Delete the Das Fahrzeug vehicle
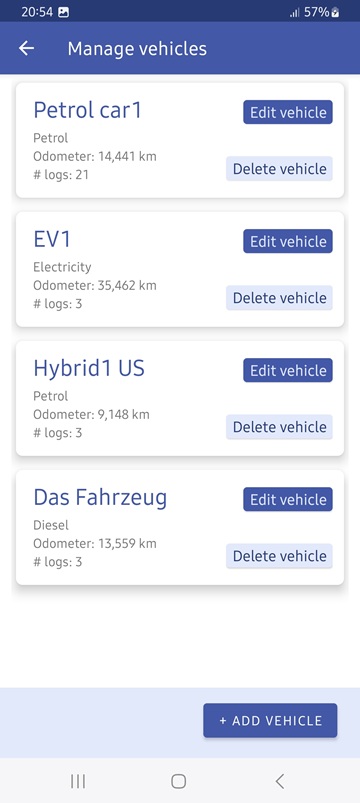360x803 pixels. point(280,556)
